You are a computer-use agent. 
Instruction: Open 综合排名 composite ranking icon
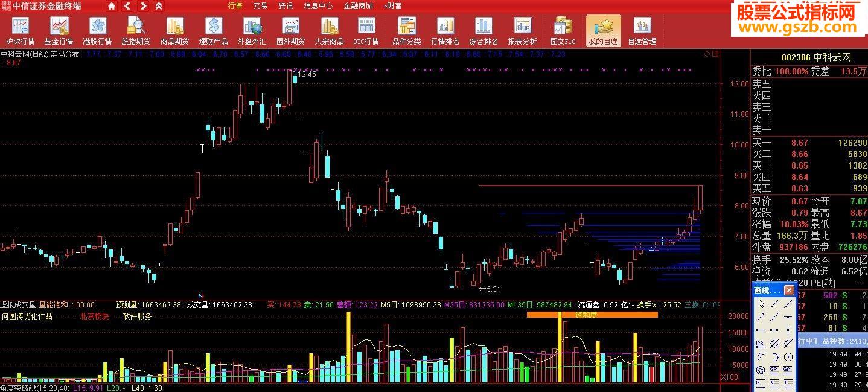(x=483, y=30)
